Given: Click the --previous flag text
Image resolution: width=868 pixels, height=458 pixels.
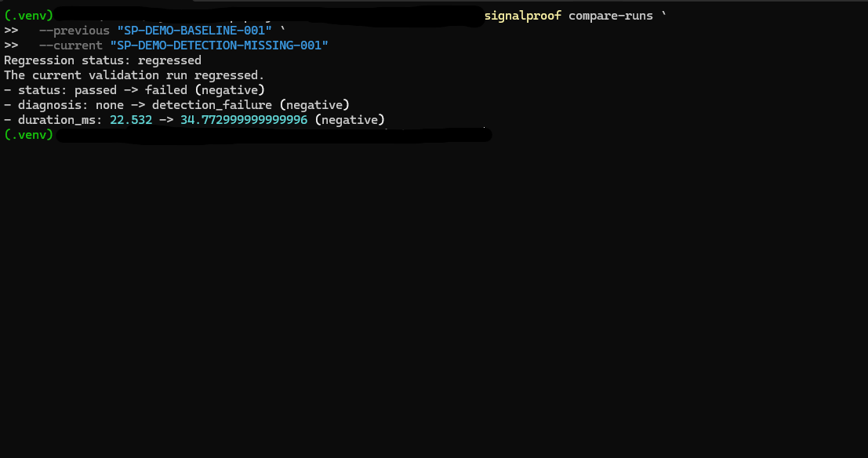Looking at the screenshot, I should click(74, 31).
